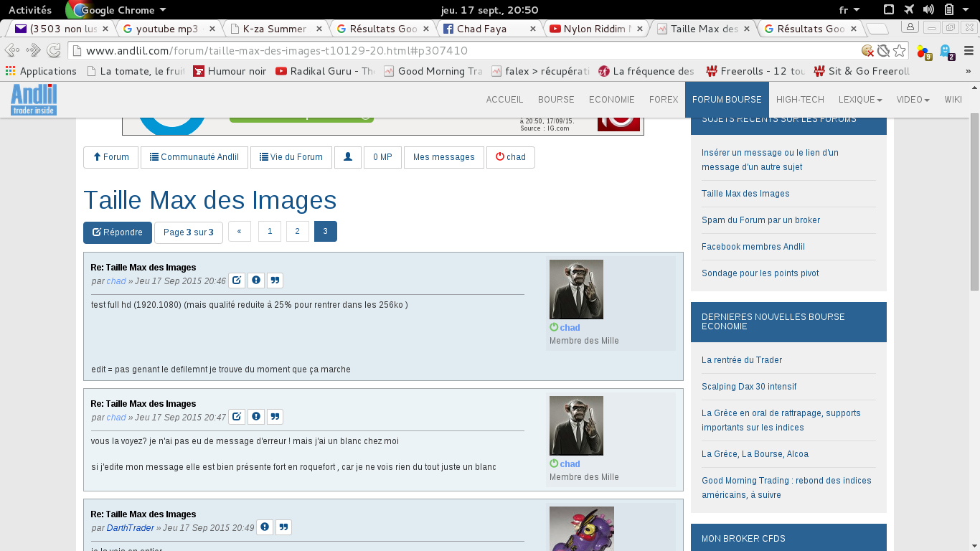Viewport: 980px width, 551px height.
Task: Click the Forum button
Action: [111, 157]
